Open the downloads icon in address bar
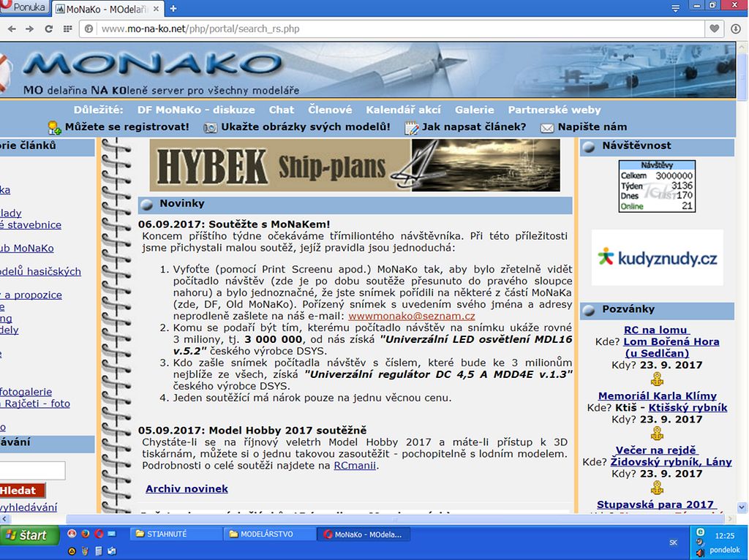The height and width of the screenshot is (560, 749). 736,29
